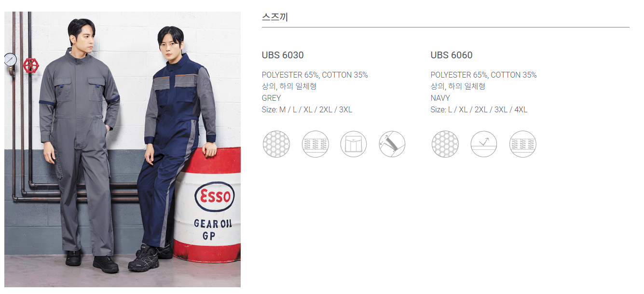Click the honeycomb mesh fabric icon under UBS 6030
Screen dimensions: 644x294
pyautogui.click(x=276, y=144)
